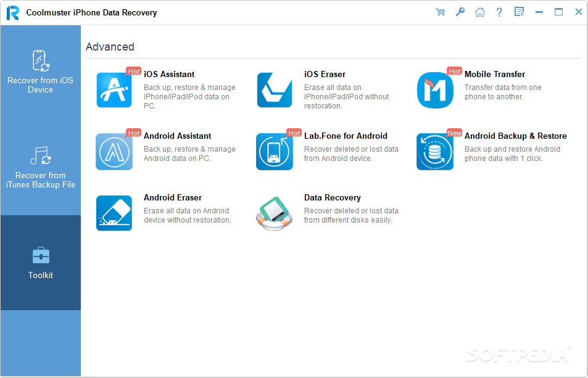Open the Mobile Transfer app icon

click(435, 90)
